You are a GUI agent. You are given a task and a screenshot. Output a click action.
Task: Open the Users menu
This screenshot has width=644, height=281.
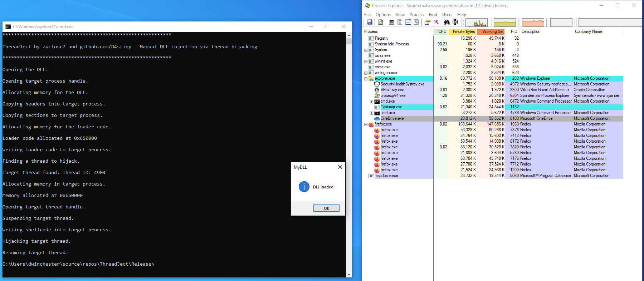447,15
